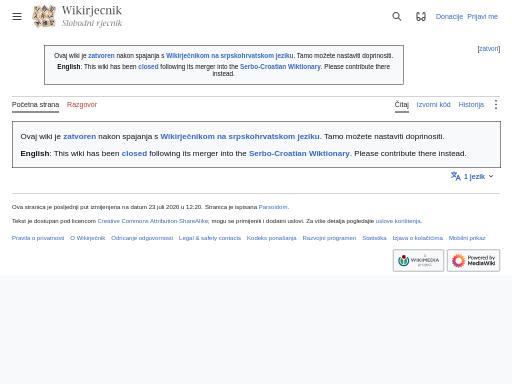The height and width of the screenshot is (384, 512).
Task: Select the Početna strana tab
Action: [x=35, y=105]
